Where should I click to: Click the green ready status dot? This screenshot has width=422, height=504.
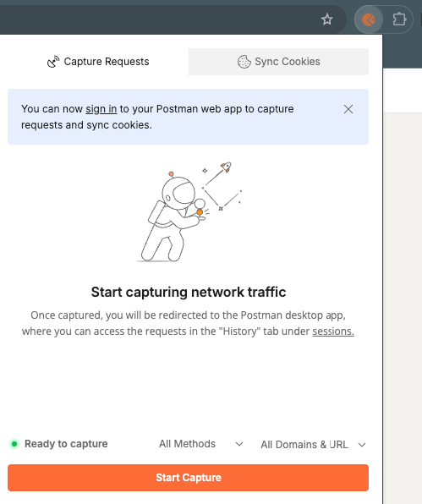[x=14, y=444]
